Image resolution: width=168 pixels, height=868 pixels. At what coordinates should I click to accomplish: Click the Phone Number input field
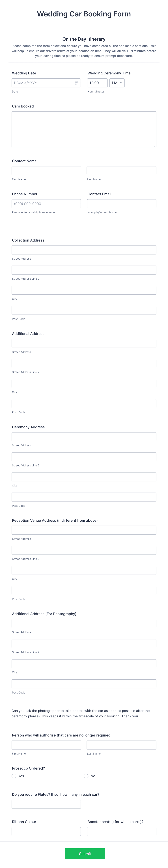coord(46,204)
